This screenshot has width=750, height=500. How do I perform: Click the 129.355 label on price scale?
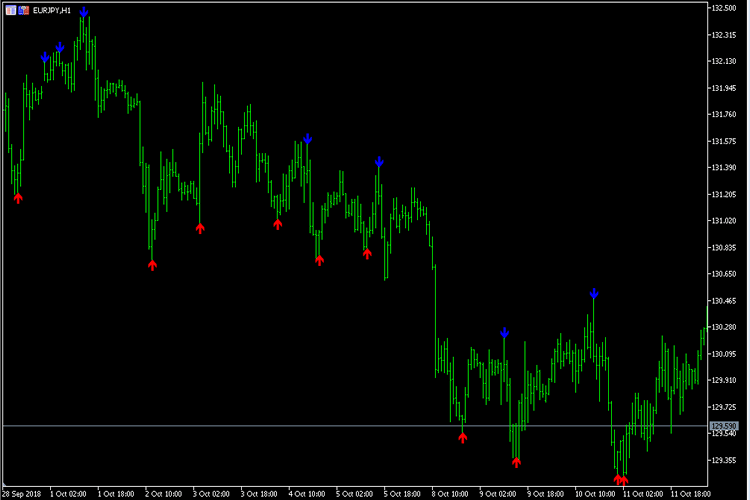[723, 460]
